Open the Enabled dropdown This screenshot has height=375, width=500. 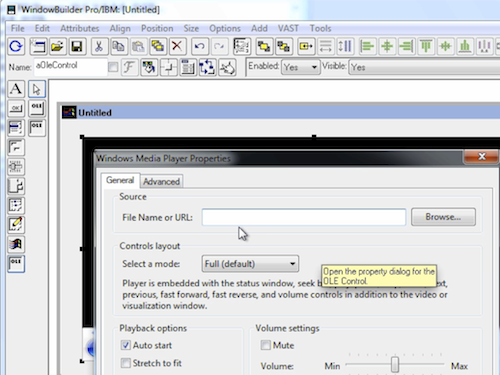pos(300,67)
